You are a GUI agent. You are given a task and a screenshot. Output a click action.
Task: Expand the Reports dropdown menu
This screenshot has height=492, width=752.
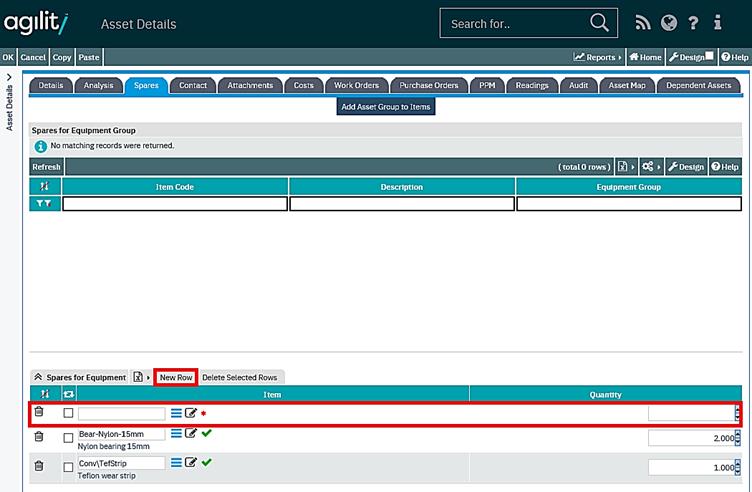point(598,57)
